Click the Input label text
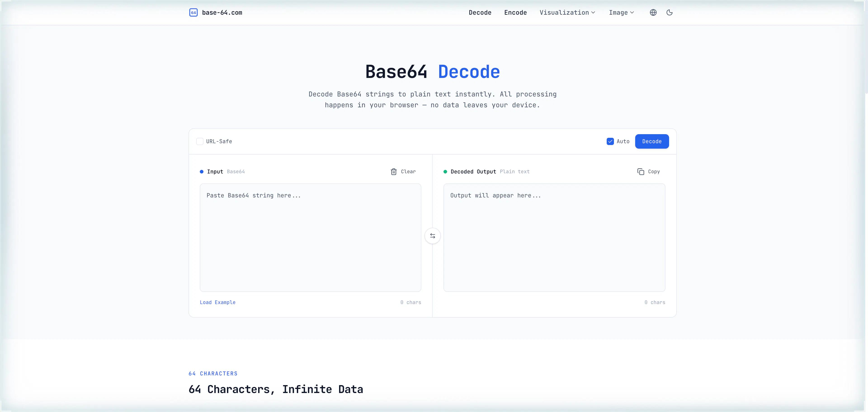868x412 pixels. click(x=215, y=172)
